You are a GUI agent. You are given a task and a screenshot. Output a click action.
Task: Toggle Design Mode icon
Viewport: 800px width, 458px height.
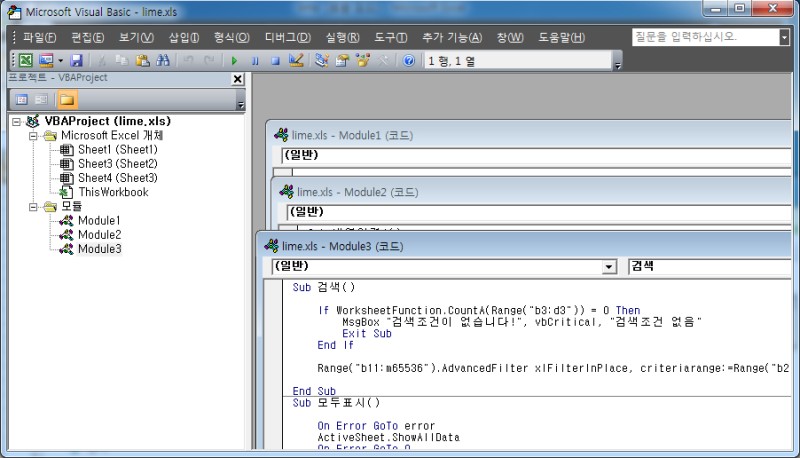[296, 61]
